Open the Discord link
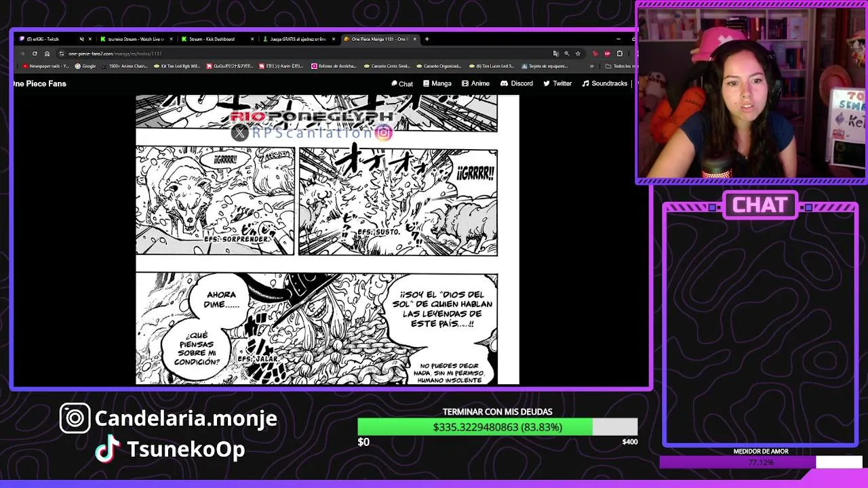This screenshot has height=488, width=868. pyautogui.click(x=517, y=83)
